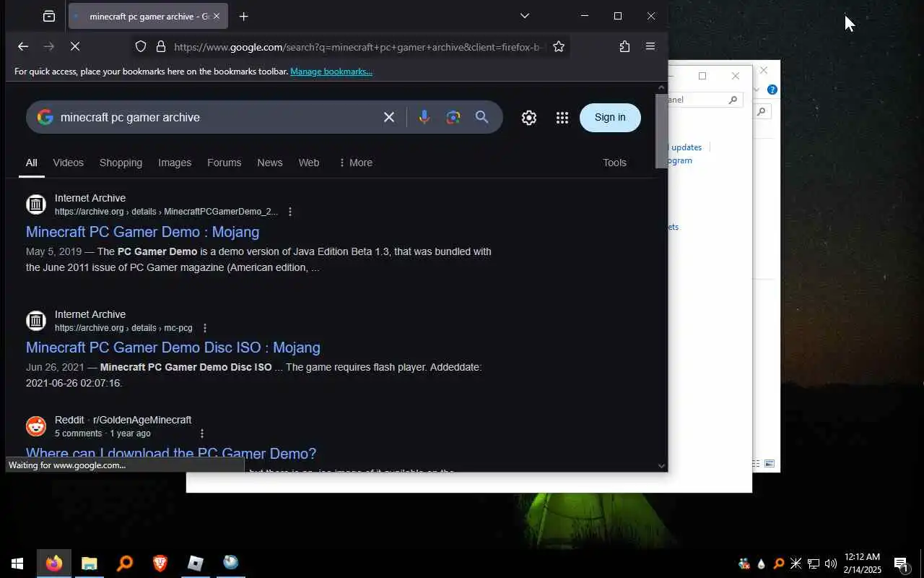
Task: Focus the Google search text field
Action: (217, 117)
